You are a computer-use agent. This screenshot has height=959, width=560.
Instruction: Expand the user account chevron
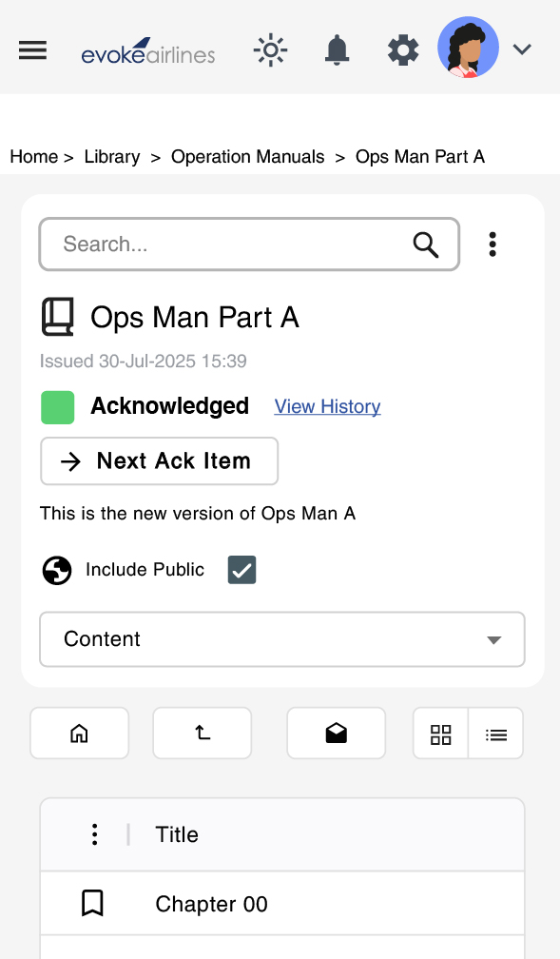[521, 49]
